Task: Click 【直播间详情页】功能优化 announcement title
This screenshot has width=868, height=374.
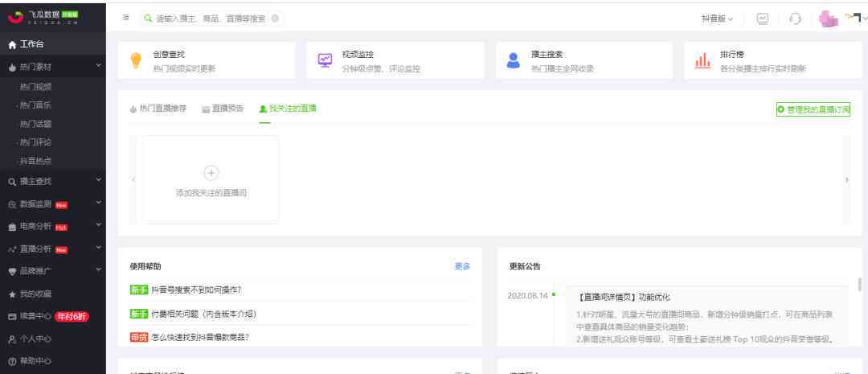Action: tap(624, 297)
